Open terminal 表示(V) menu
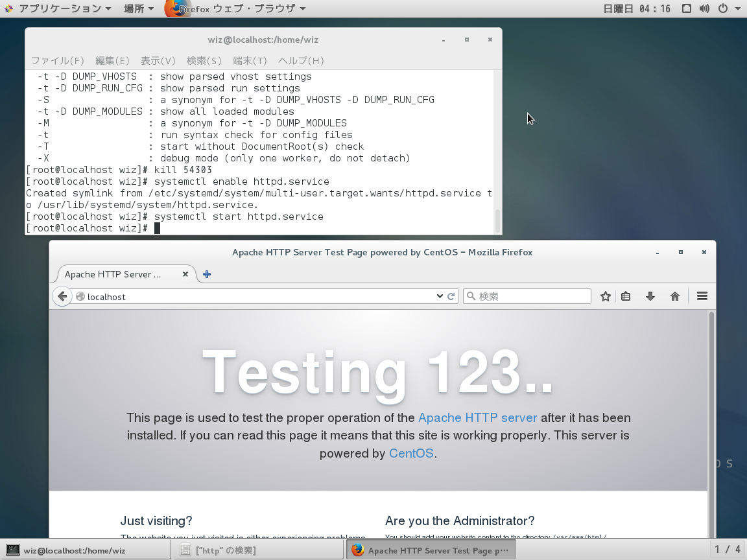747x560 pixels. pos(158,60)
